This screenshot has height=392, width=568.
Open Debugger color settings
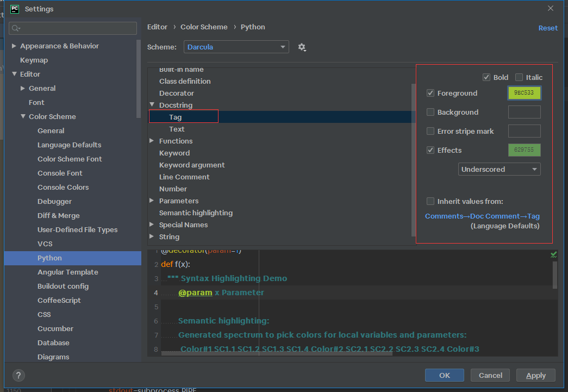pos(54,201)
